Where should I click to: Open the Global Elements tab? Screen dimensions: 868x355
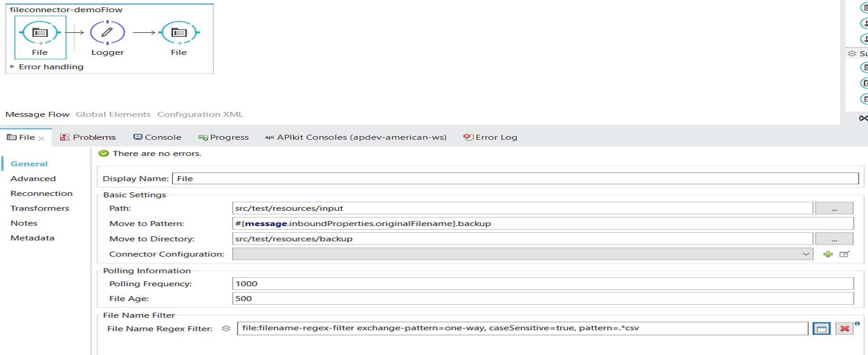coord(113,115)
